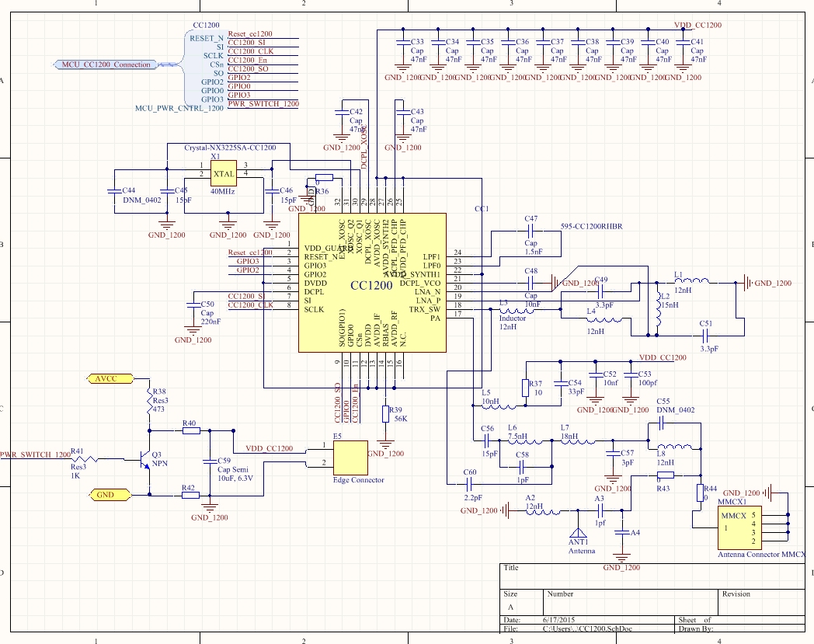
Task: Select the 220nF capacitor C50
Action: [x=193, y=305]
